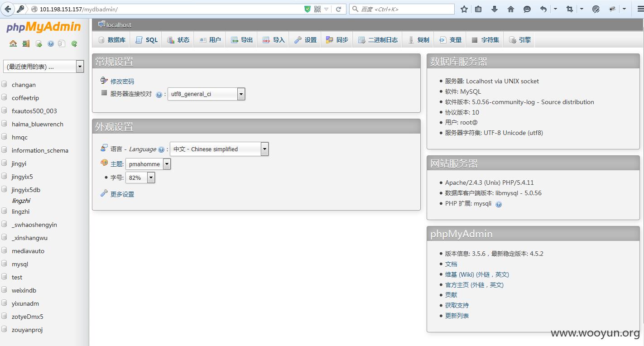Open the browser downloads arrow icon

tap(495, 9)
